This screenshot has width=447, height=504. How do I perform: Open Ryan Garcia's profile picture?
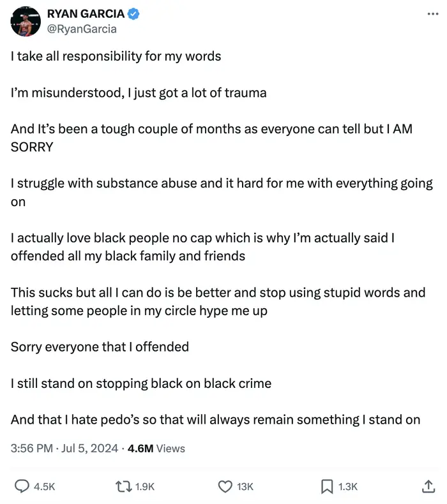pos(26,22)
